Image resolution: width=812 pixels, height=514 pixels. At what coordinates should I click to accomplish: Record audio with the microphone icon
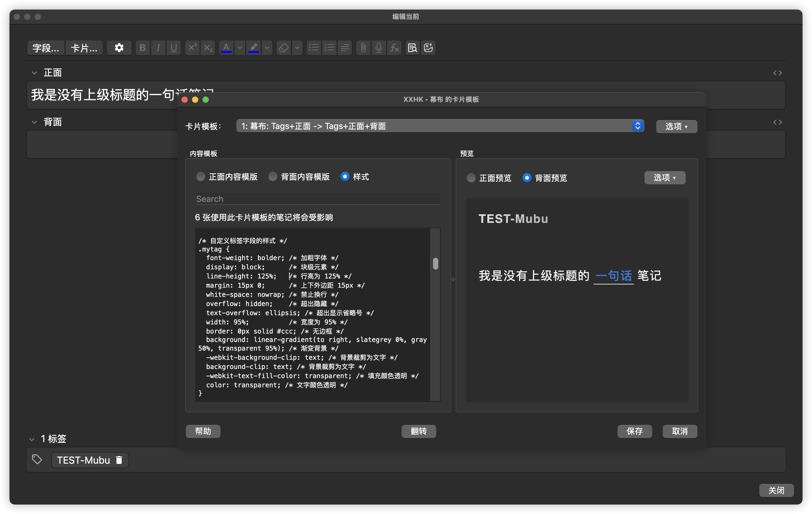click(x=379, y=48)
